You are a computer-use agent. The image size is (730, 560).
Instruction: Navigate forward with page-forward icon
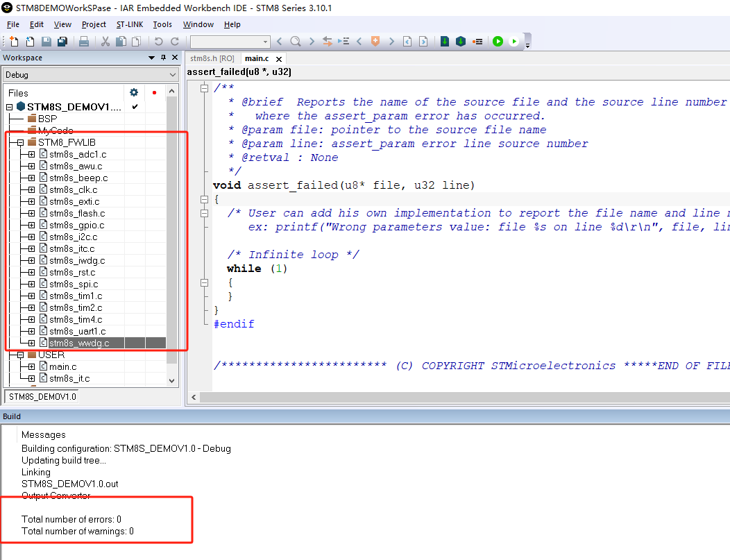point(423,42)
